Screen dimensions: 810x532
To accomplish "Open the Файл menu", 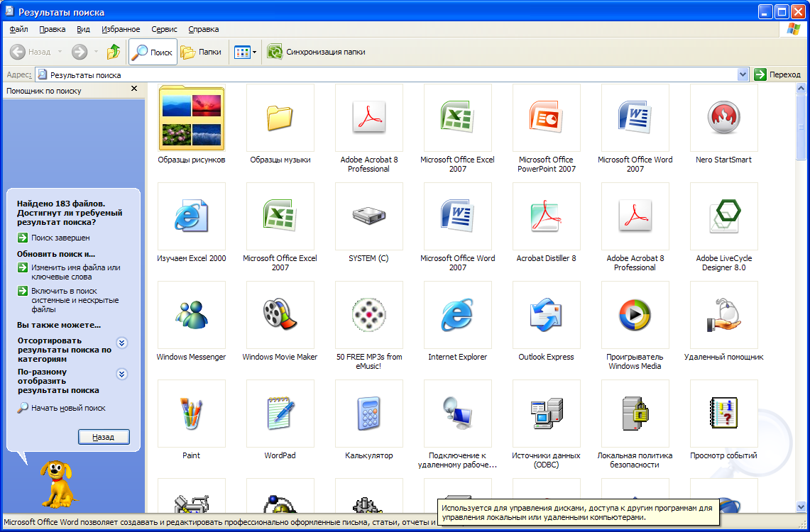I will pos(18,29).
